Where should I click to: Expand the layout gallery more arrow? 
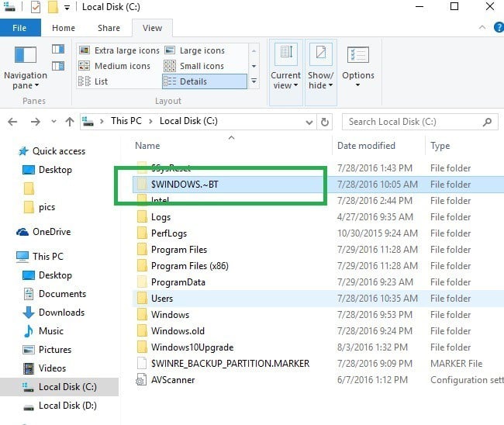click(254, 81)
